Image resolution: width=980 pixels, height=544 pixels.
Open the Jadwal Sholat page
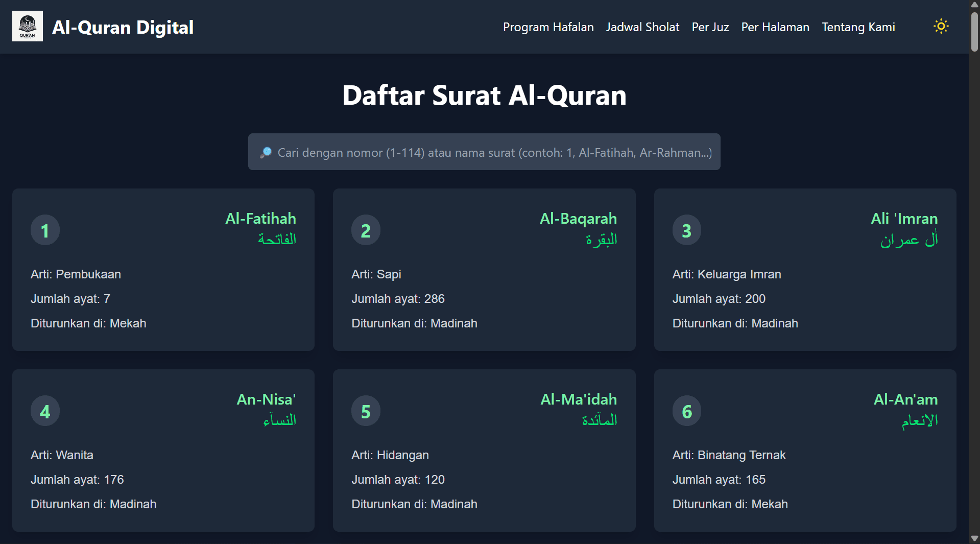tap(642, 27)
